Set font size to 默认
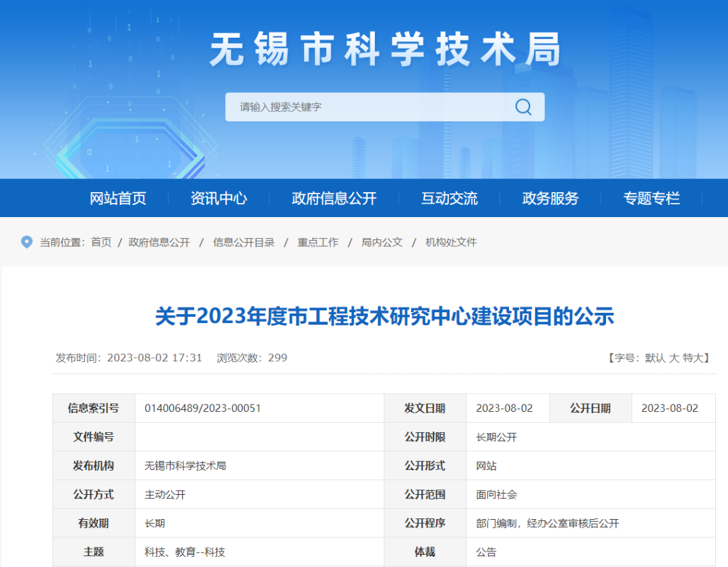Screen dimensions: 728x567 tap(655, 358)
